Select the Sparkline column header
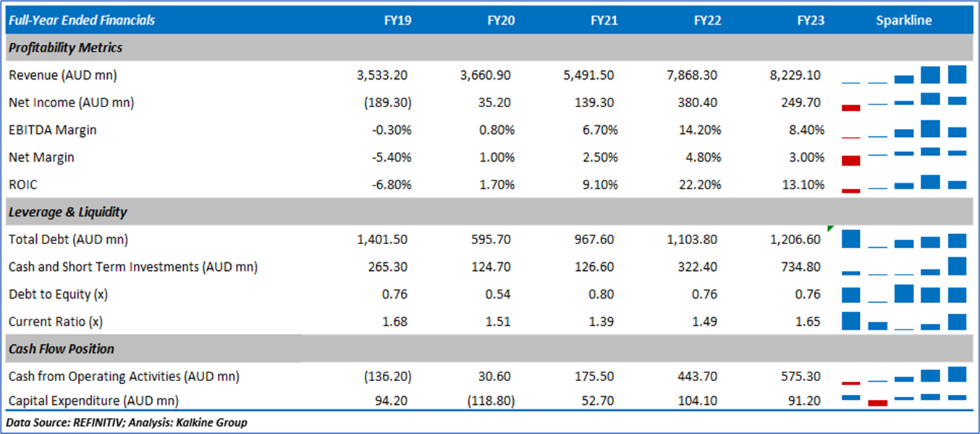Screen dimensions: 980x434 pyautogui.click(x=904, y=20)
